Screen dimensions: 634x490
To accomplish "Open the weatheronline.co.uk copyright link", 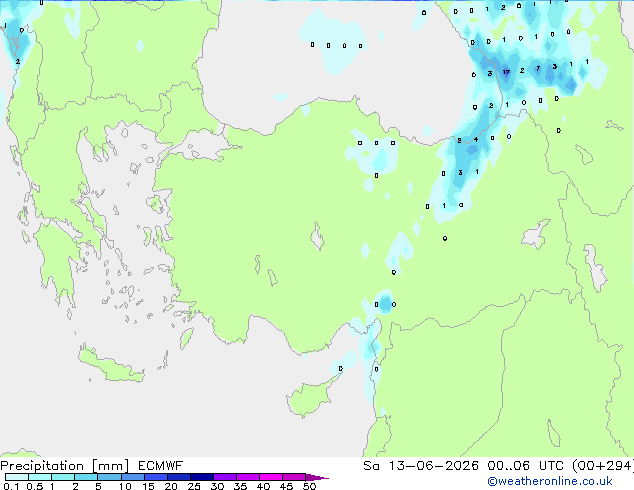I will tap(549, 481).
